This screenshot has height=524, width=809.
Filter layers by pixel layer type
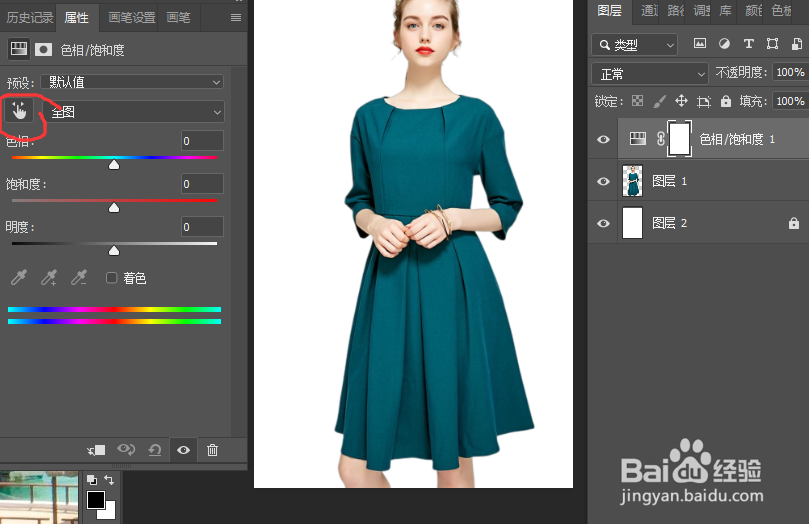coord(700,44)
